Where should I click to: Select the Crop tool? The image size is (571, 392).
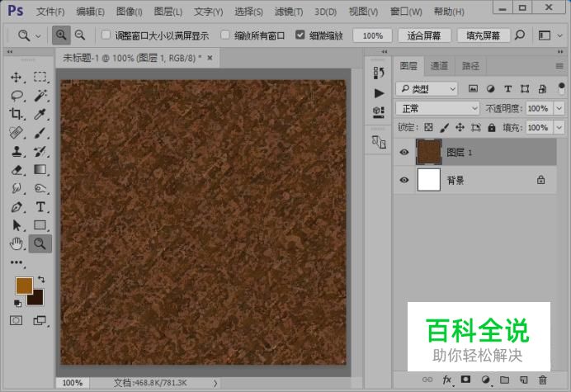pyautogui.click(x=17, y=115)
